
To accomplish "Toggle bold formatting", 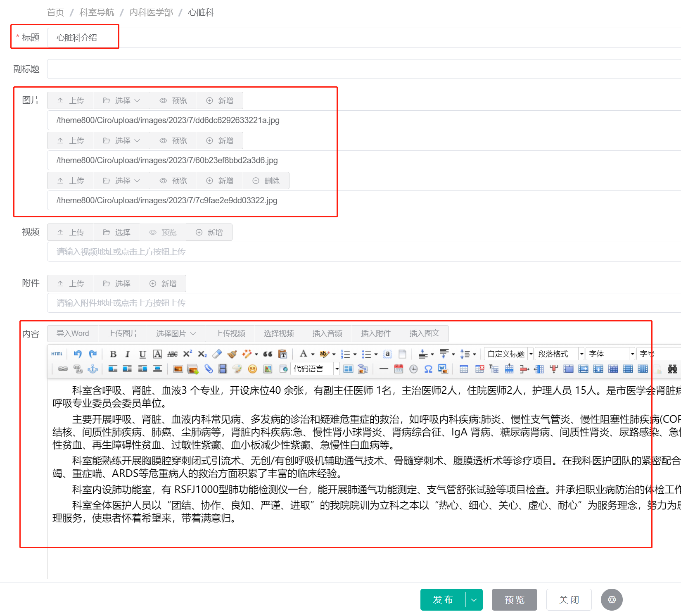I will click(x=113, y=354).
